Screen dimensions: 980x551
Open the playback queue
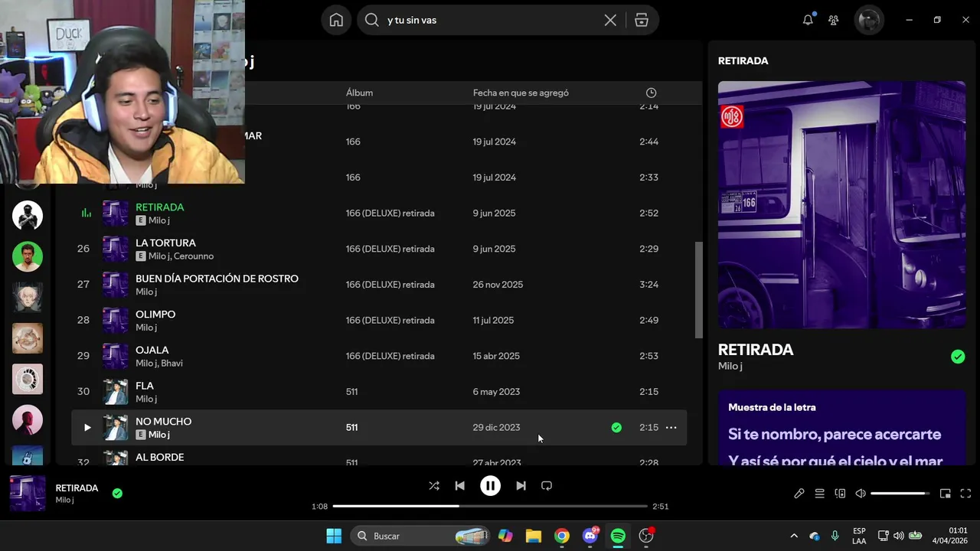[x=819, y=494]
